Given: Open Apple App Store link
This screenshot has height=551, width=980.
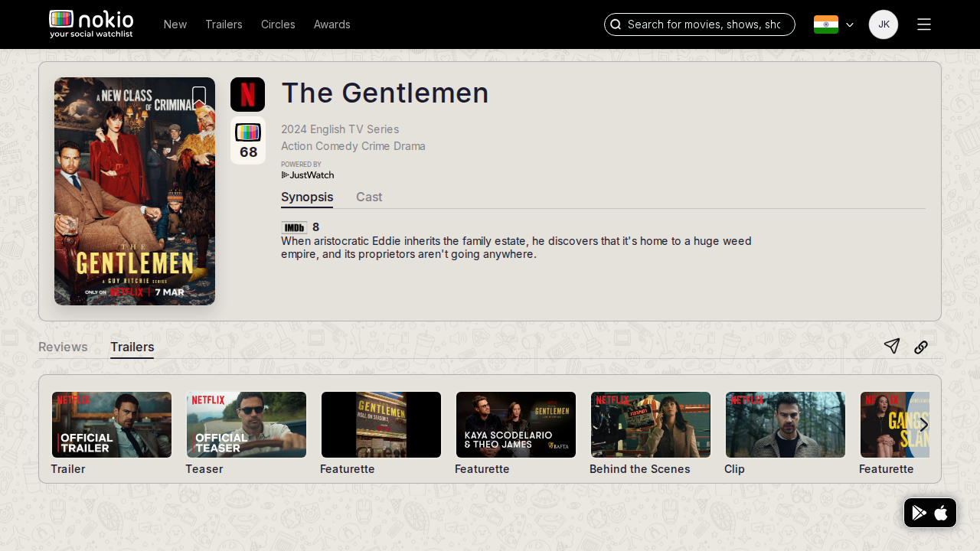Looking at the screenshot, I should [x=941, y=513].
